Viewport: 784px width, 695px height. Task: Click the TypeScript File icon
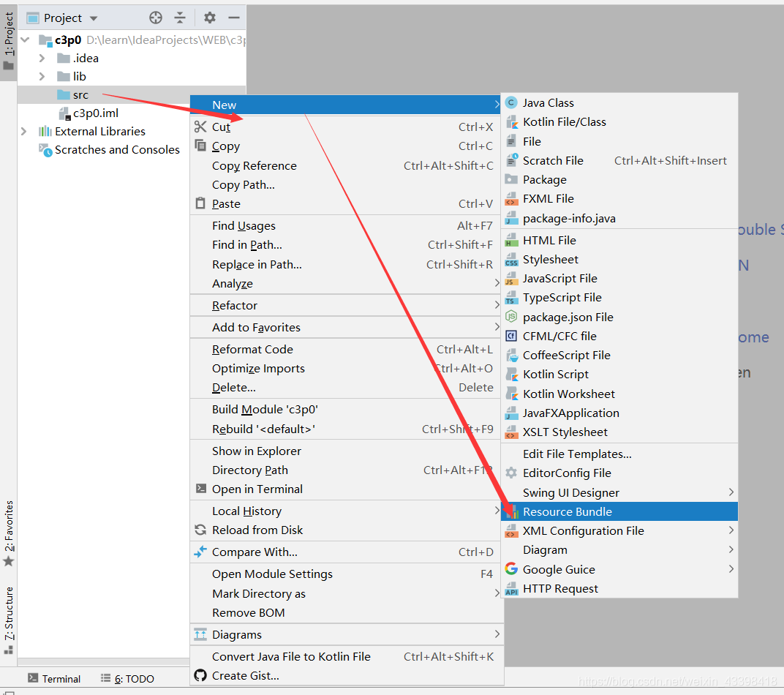pos(511,298)
